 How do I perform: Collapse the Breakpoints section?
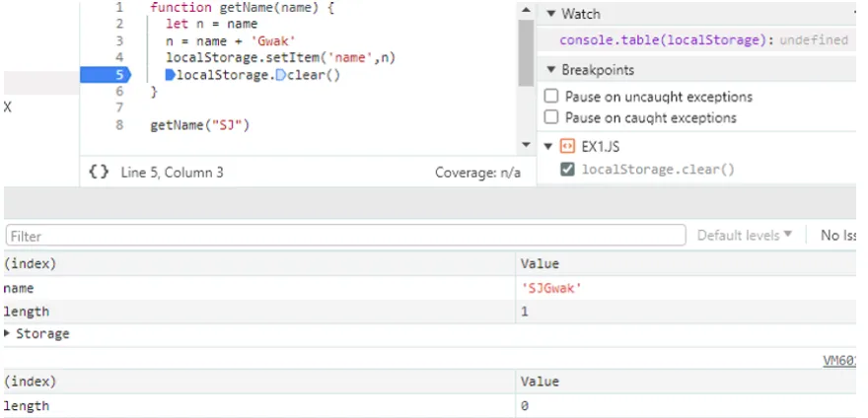click(x=550, y=70)
